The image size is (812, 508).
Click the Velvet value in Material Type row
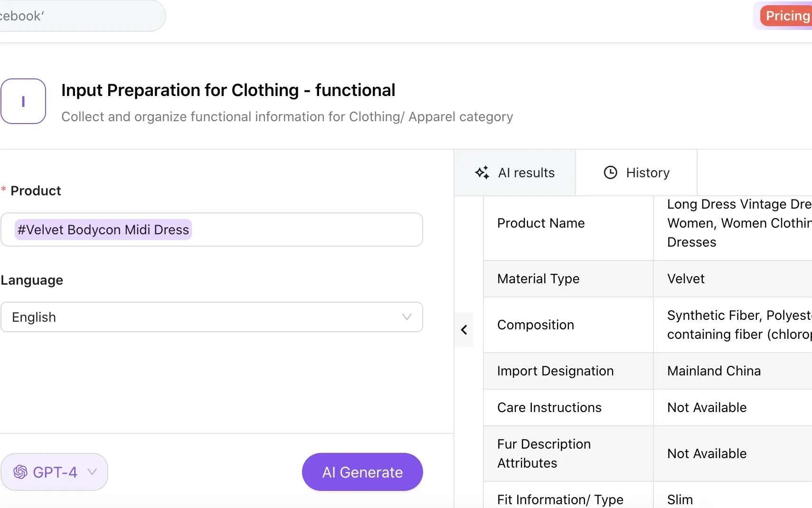685,278
